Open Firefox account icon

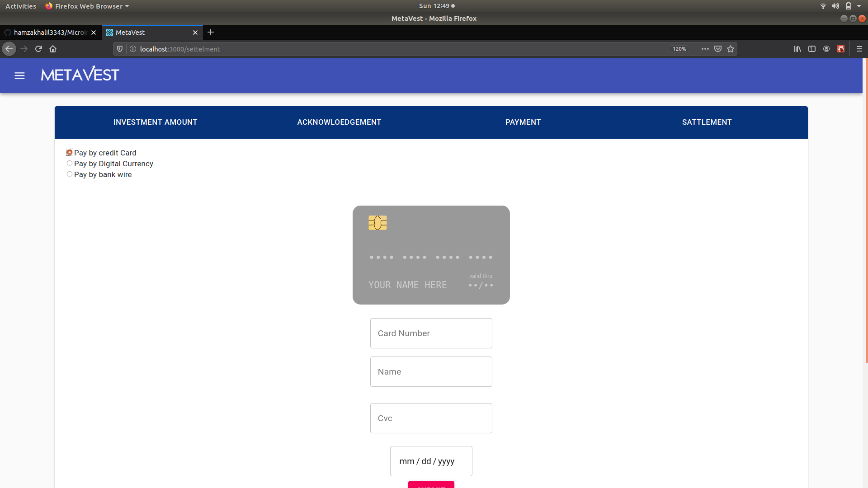826,49
